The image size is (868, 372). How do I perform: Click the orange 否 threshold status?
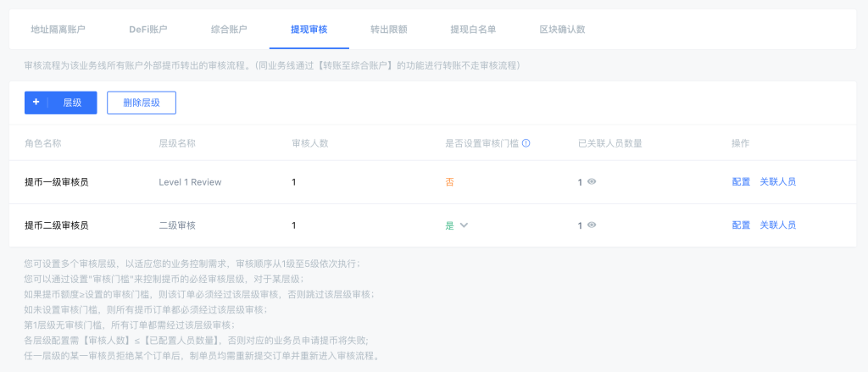coord(449,181)
